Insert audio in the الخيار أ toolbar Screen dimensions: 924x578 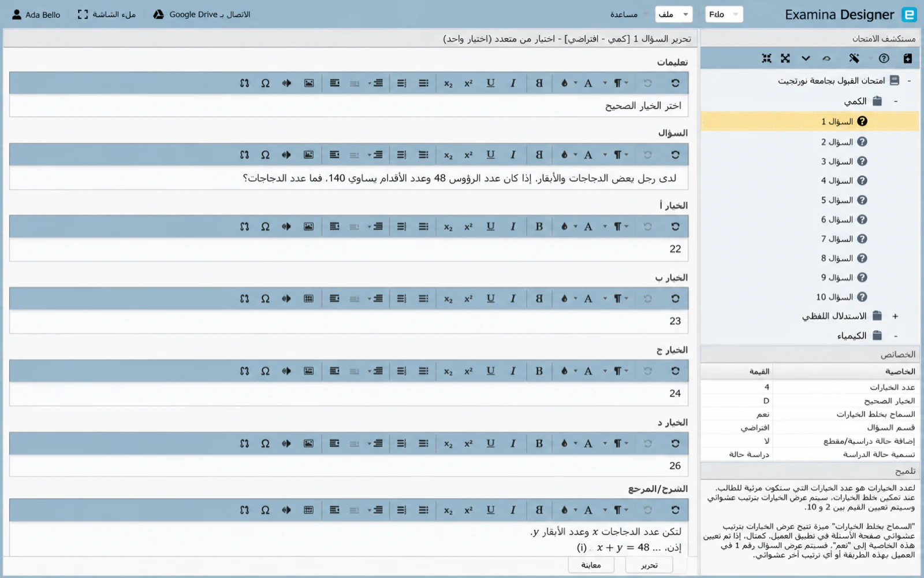pos(286,227)
